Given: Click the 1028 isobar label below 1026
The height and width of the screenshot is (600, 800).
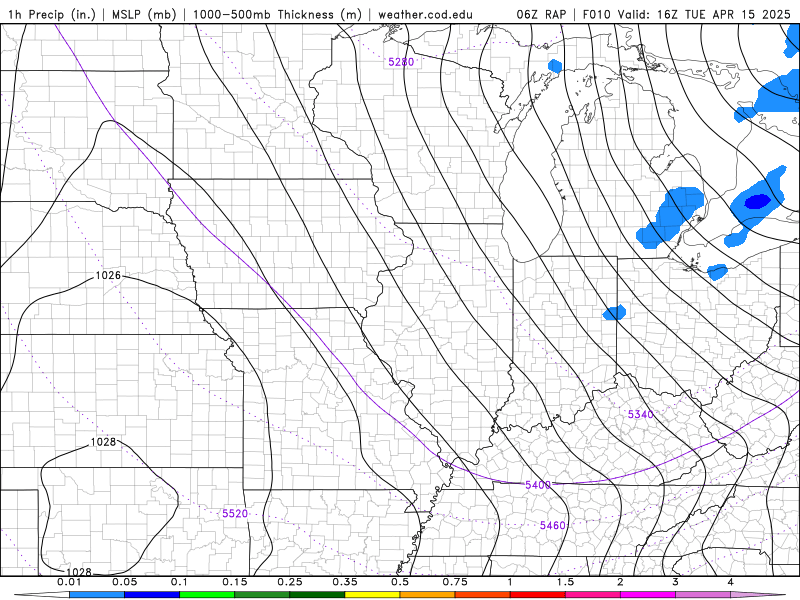Looking at the screenshot, I should (x=103, y=442).
